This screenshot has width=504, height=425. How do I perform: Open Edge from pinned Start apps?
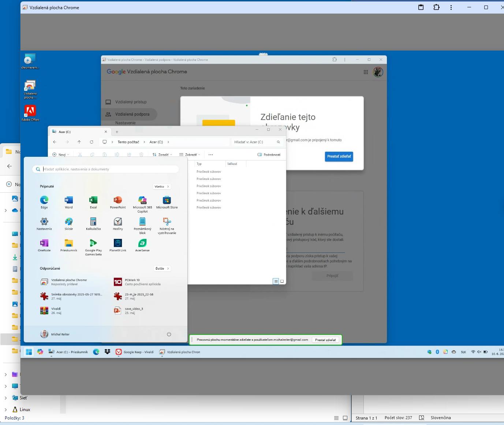[x=44, y=200]
